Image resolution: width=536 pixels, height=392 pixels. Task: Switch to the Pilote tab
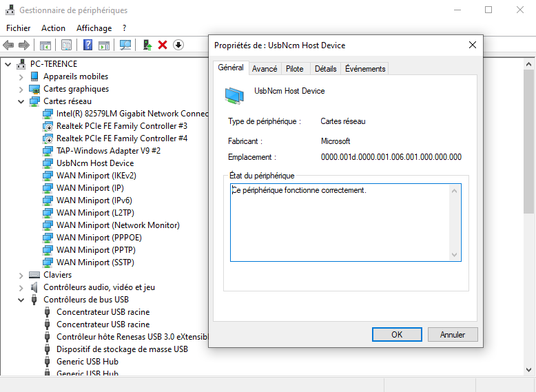click(294, 69)
